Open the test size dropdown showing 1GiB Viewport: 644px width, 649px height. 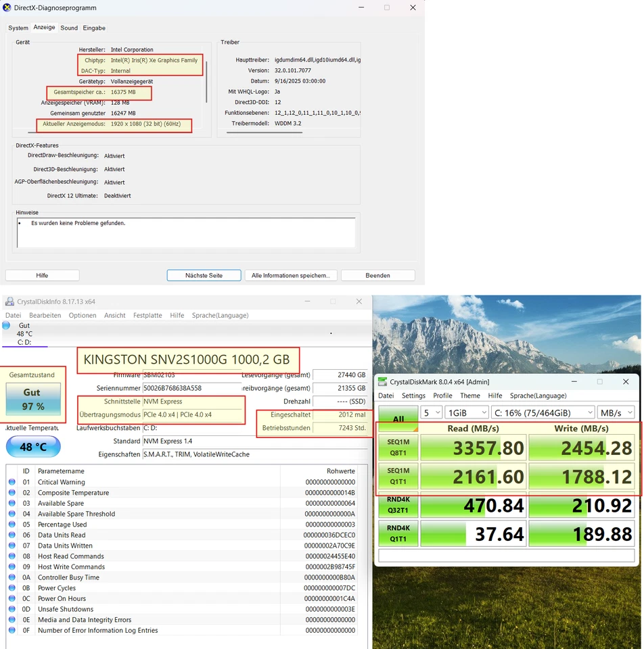pyautogui.click(x=467, y=412)
